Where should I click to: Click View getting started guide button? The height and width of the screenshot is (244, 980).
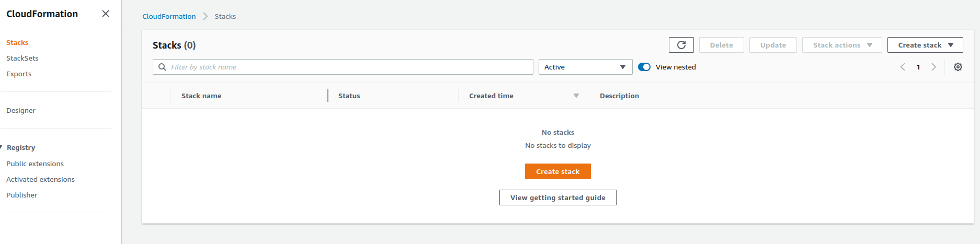pyautogui.click(x=557, y=197)
